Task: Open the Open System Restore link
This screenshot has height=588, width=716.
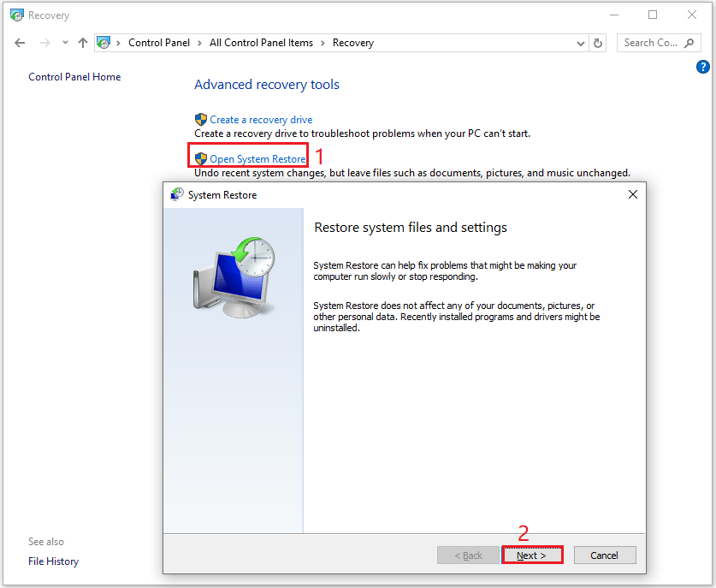Action: 254,157
